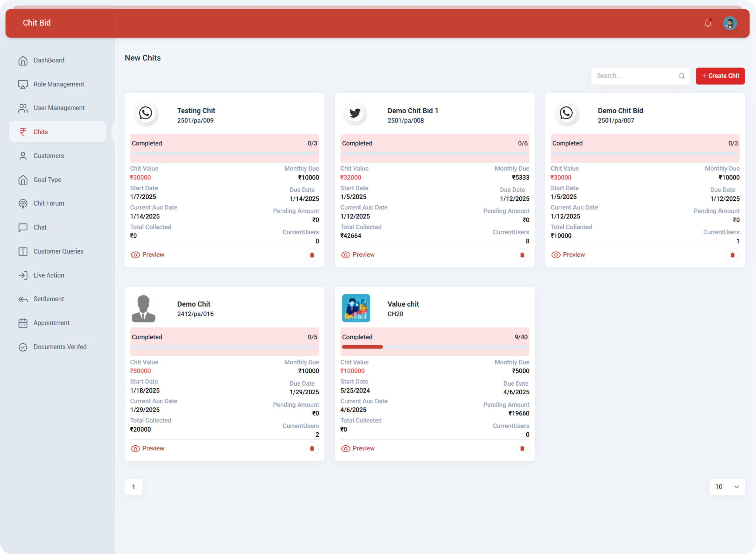Delete the Testing Chit using trash icon

[312, 255]
